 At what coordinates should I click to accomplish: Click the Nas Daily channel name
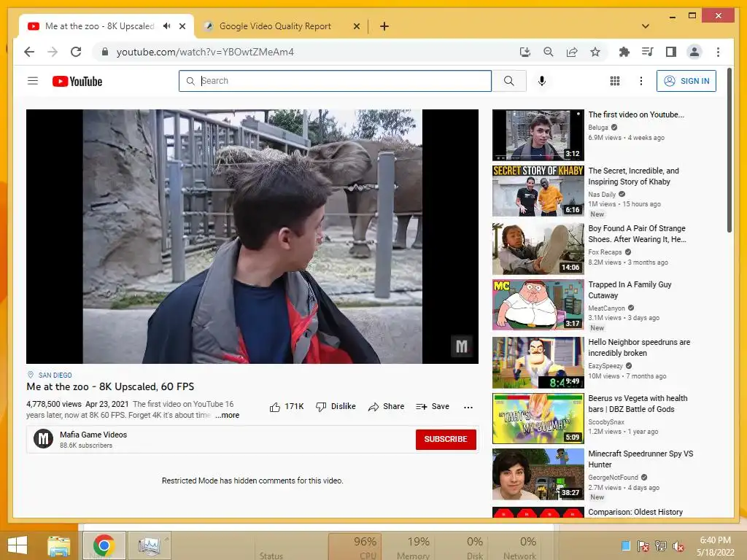coord(602,194)
